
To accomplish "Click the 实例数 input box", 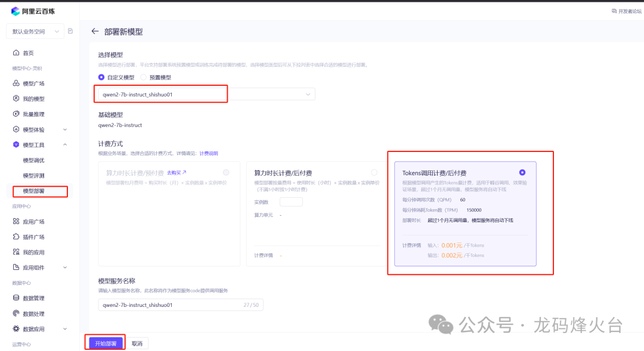I will click(291, 201).
